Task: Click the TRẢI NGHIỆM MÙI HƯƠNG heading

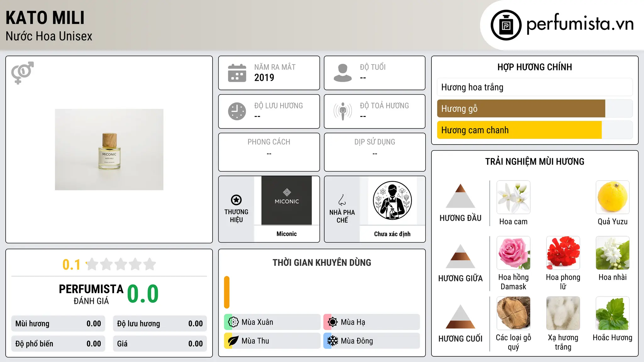Action: (535, 162)
